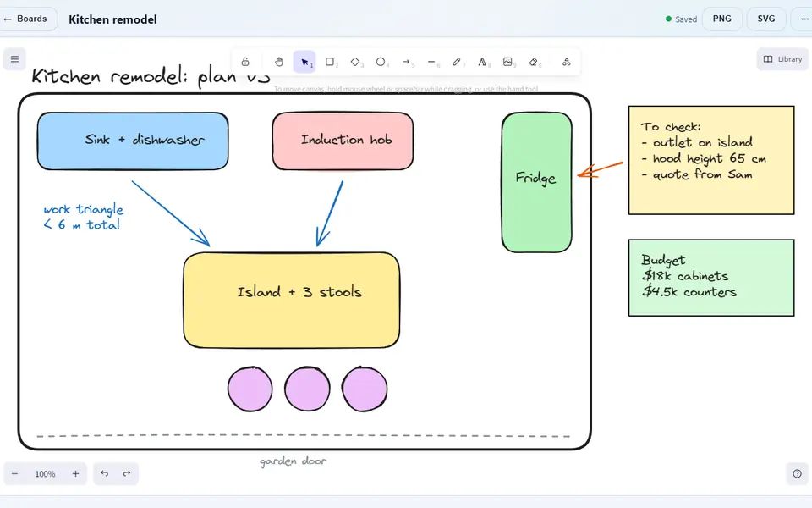This screenshot has width=812, height=508.
Task: Select the Text tool
Action: pyautogui.click(x=482, y=62)
